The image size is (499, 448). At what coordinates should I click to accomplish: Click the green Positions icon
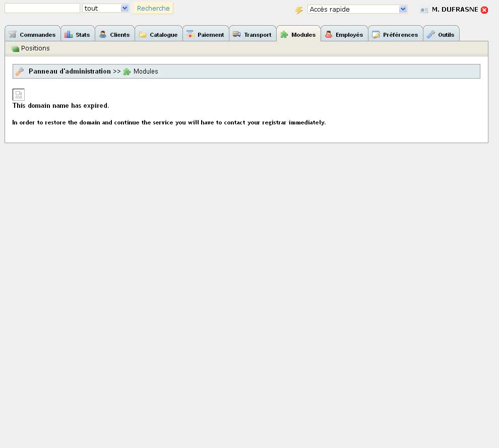pos(15,49)
